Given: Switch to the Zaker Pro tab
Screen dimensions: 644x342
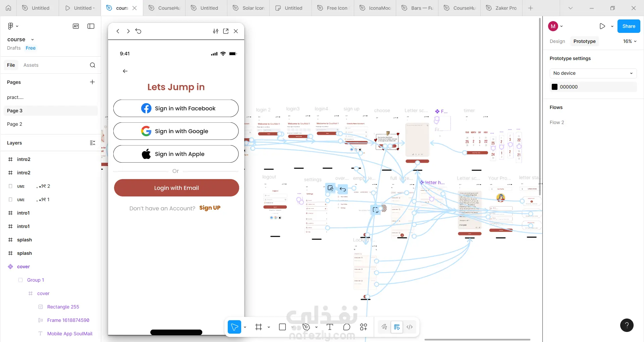Looking at the screenshot, I should point(501,8).
